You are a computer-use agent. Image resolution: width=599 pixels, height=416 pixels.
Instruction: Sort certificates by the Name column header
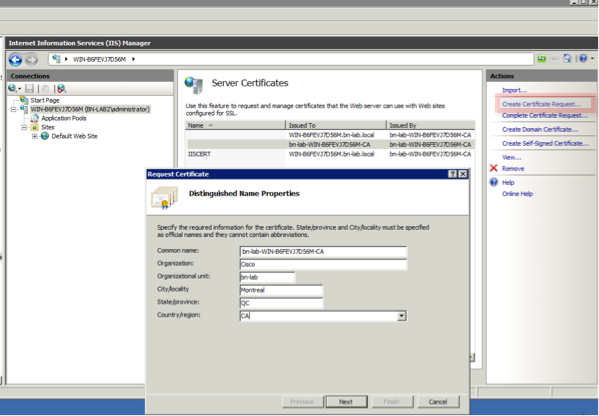tap(235, 125)
